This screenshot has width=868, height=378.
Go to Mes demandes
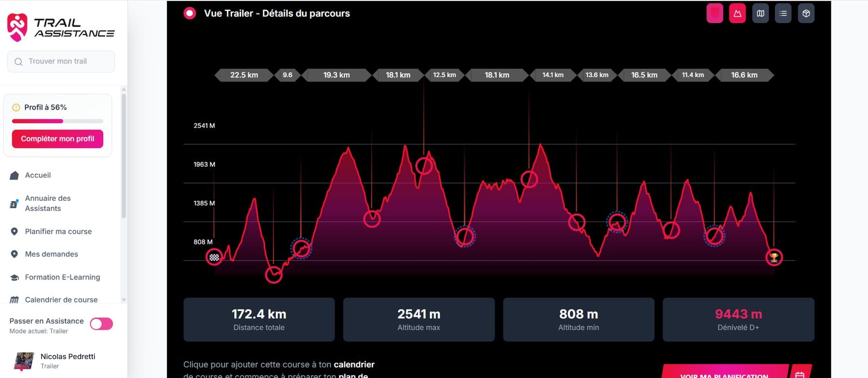(x=51, y=254)
